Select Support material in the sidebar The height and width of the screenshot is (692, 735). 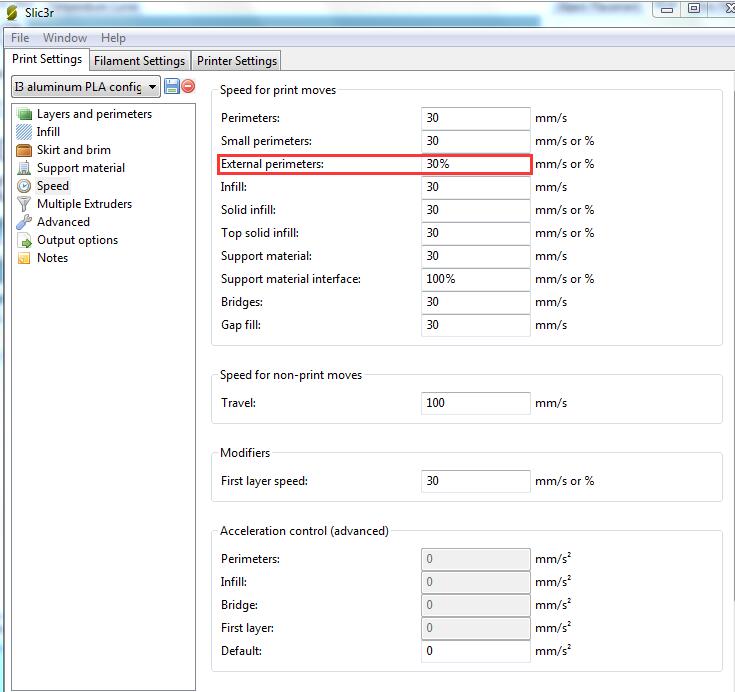pos(81,168)
